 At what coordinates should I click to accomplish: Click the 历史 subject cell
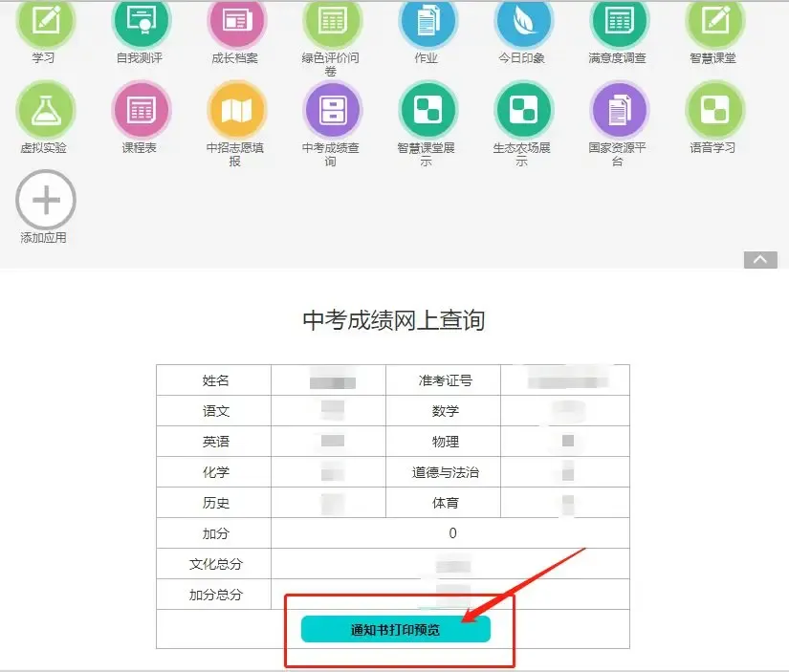click(x=214, y=503)
